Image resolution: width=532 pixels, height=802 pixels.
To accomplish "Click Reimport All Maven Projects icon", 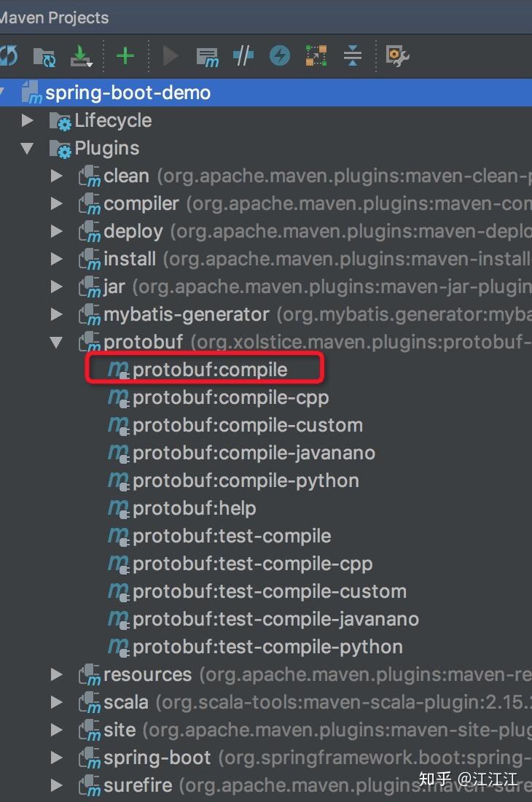I will [7, 55].
